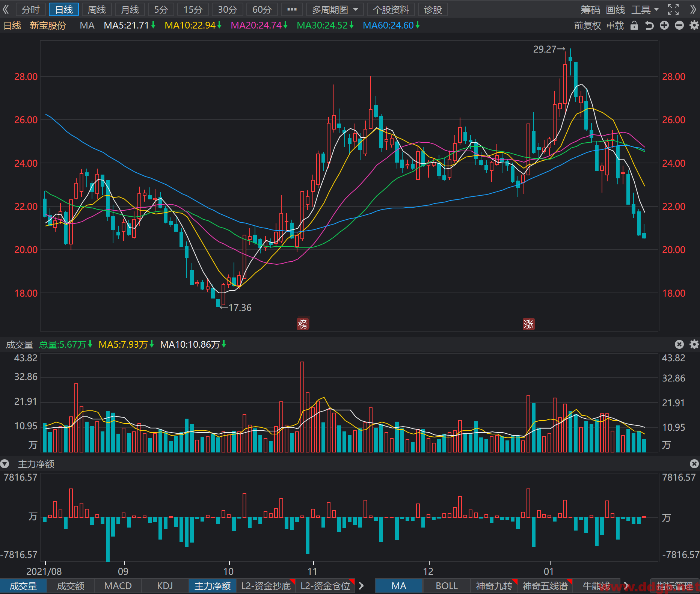Click the 2021/08 date axis label
The height and width of the screenshot is (594, 700).
(44, 571)
